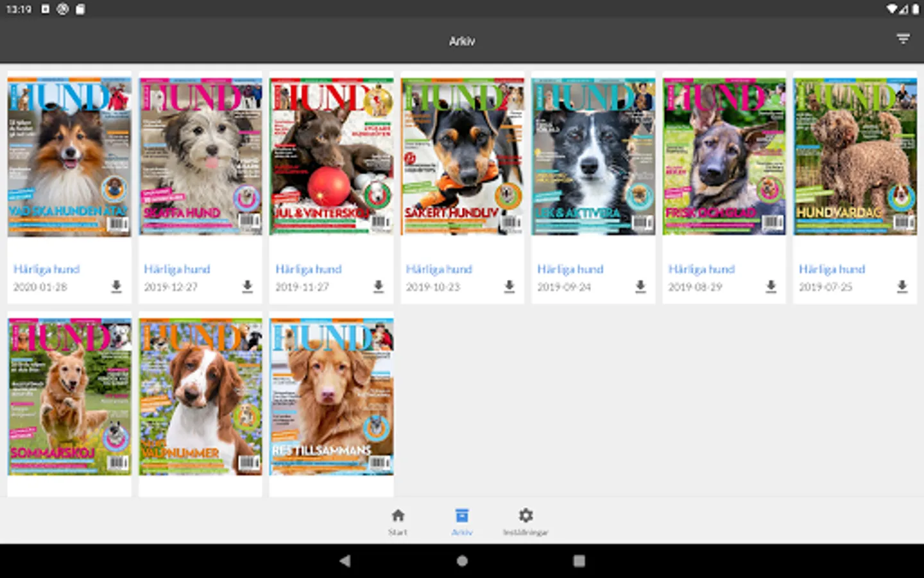This screenshot has width=924, height=578.
Task: Open the 'Frisk och glad' cover
Action: point(724,157)
